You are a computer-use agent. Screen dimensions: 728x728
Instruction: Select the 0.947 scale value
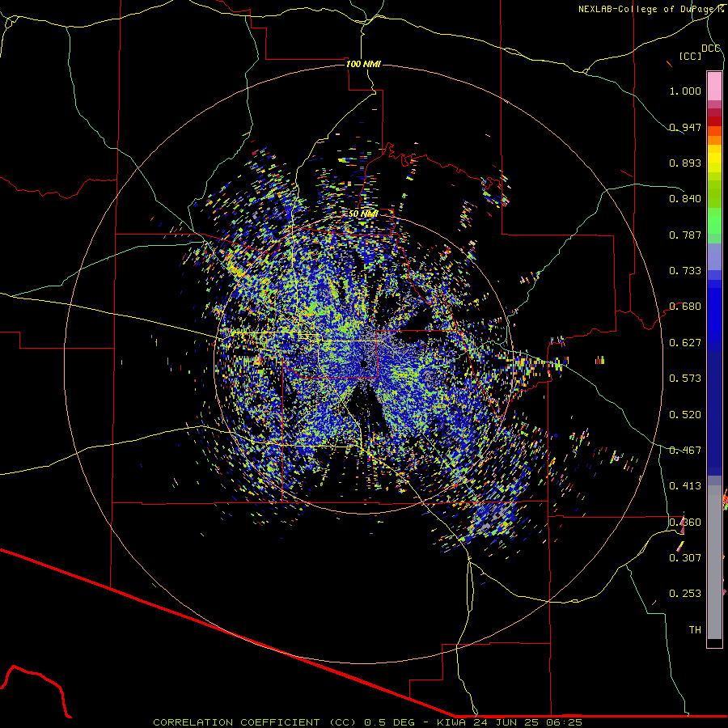pyautogui.click(x=685, y=127)
